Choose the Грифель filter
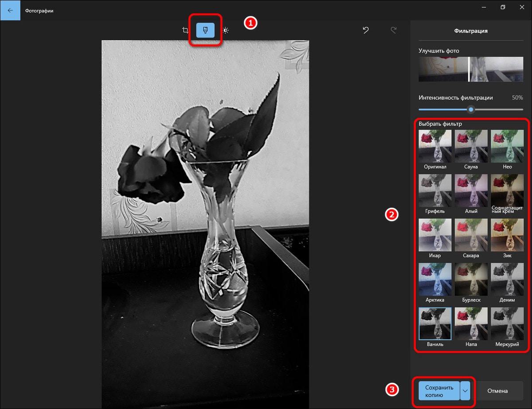This screenshot has width=532, height=409. [x=435, y=190]
